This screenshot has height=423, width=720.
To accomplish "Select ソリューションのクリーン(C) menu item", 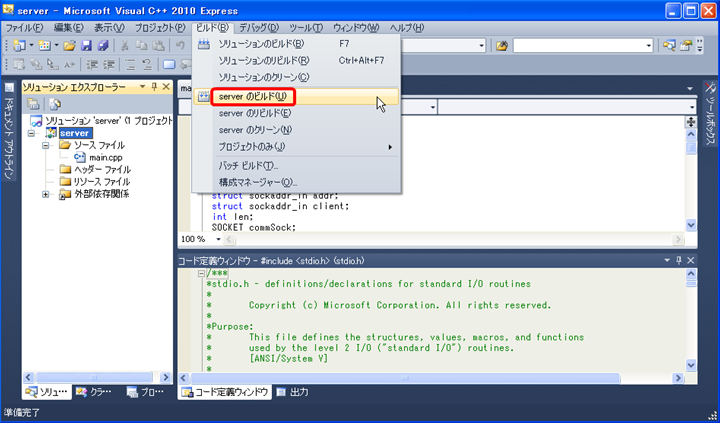I will click(296, 77).
